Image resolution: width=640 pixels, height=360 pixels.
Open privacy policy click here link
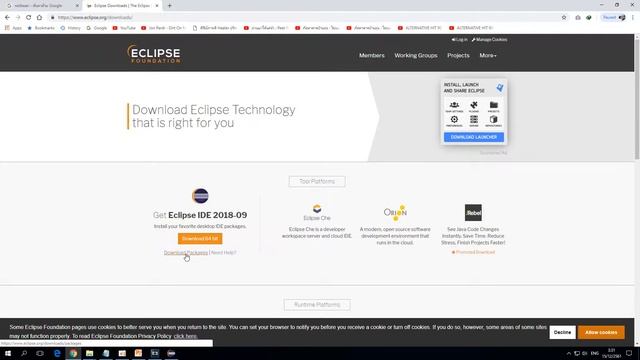point(185,336)
